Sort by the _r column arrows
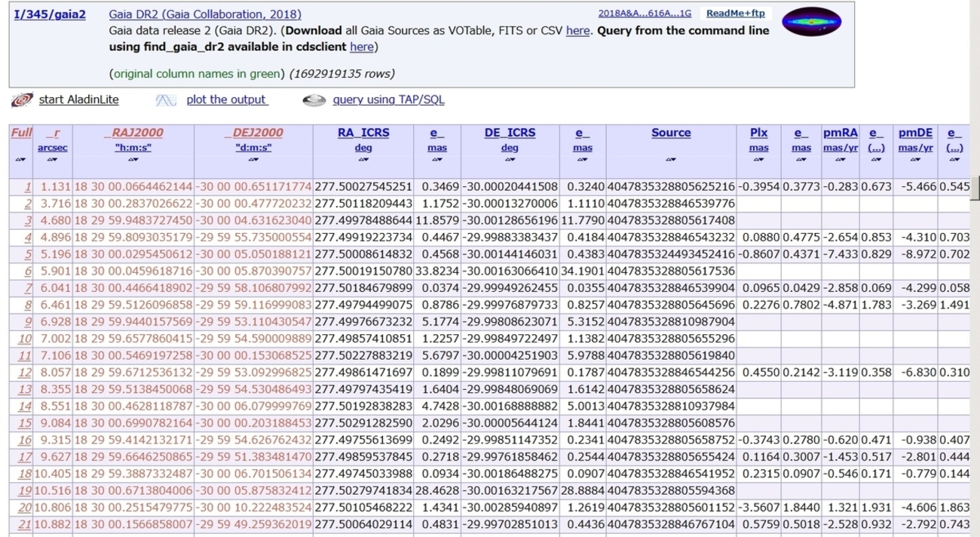 point(52,160)
